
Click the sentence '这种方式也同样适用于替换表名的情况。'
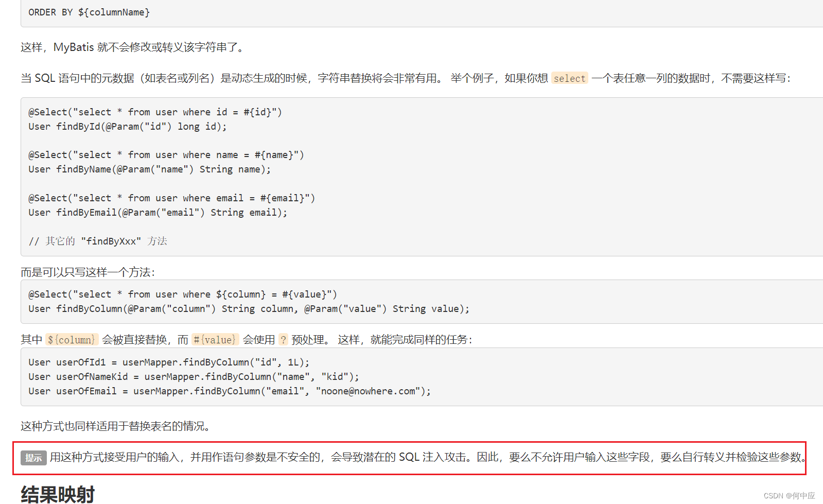click(115, 426)
